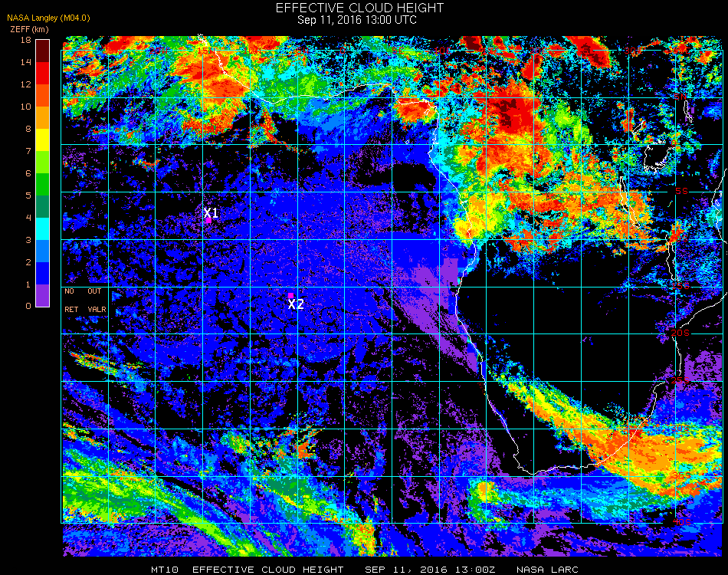Click the legend scale value '10'

[x=25, y=107]
